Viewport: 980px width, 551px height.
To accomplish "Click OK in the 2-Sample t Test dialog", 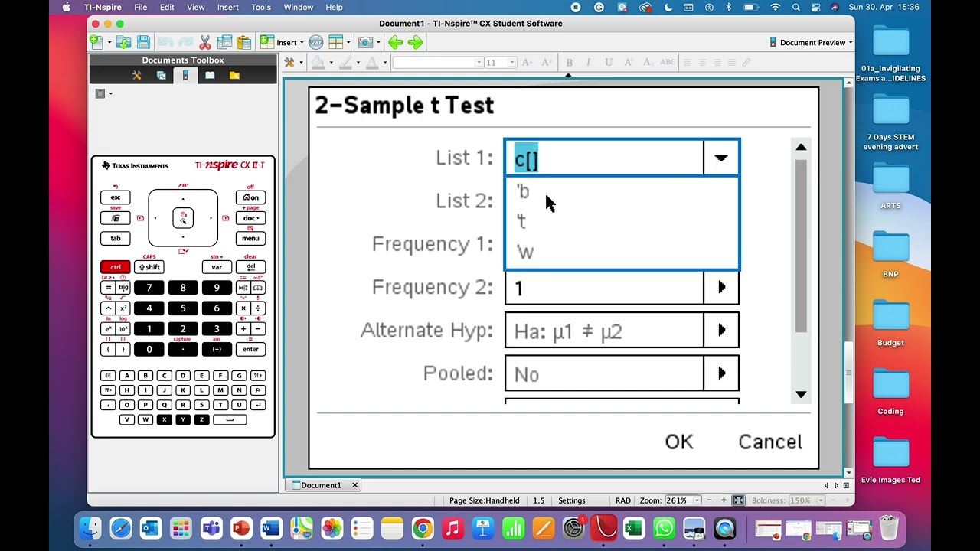I will tap(679, 442).
